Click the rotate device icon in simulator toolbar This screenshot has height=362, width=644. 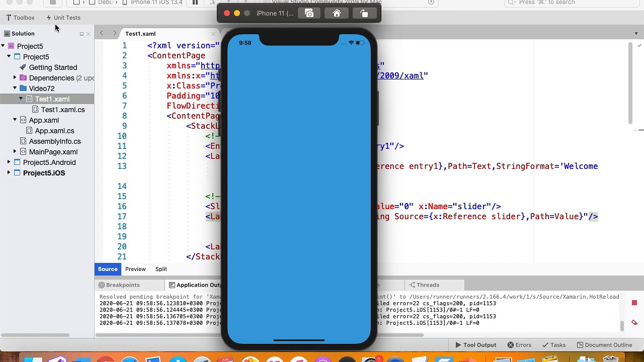[x=364, y=13]
